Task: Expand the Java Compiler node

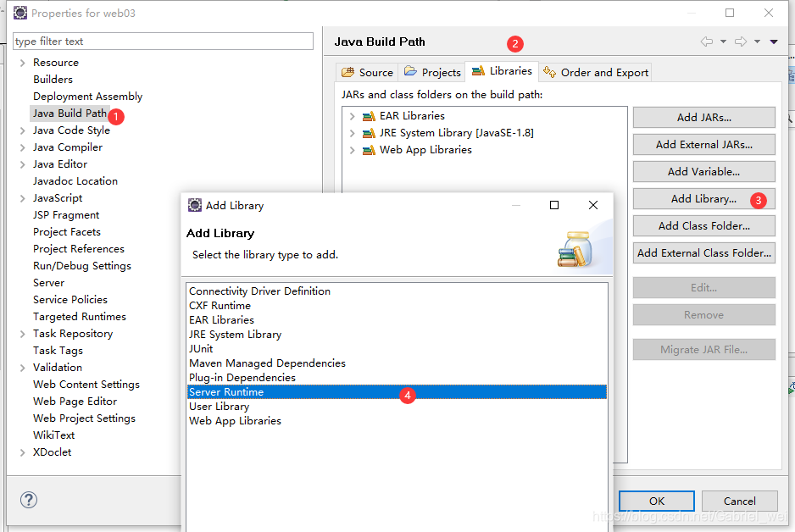Action: 22,147
